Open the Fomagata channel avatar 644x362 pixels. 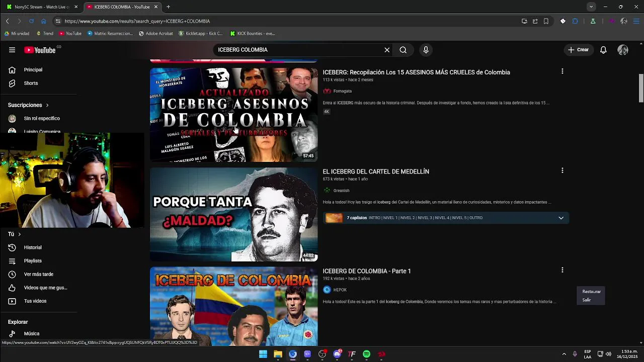[x=327, y=91]
